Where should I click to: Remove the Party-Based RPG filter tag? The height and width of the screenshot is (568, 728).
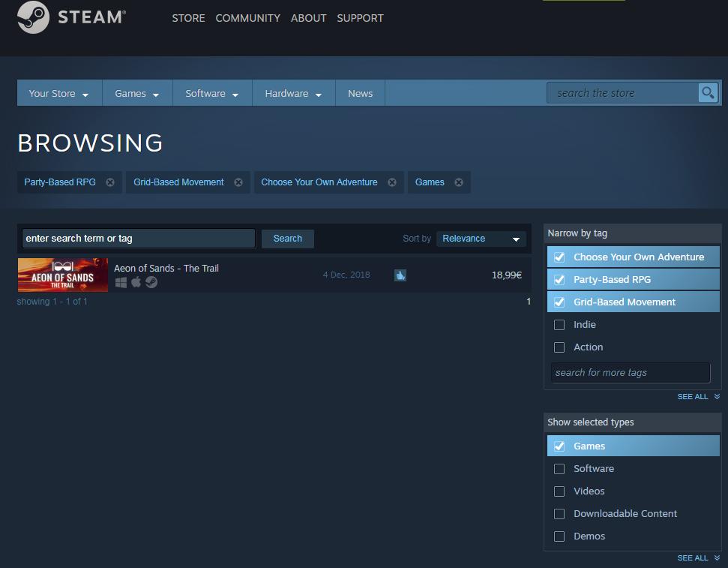110,182
